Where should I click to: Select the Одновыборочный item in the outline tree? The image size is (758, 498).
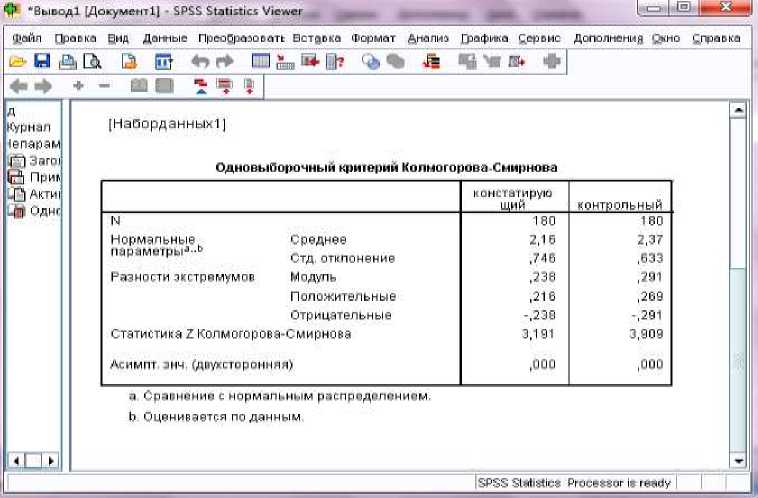[x=34, y=211]
